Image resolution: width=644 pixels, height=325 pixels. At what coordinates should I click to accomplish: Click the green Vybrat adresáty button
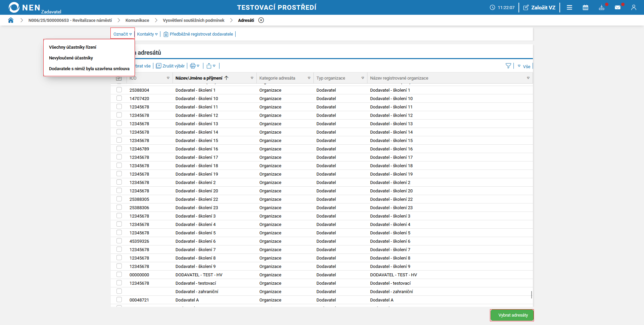512,315
